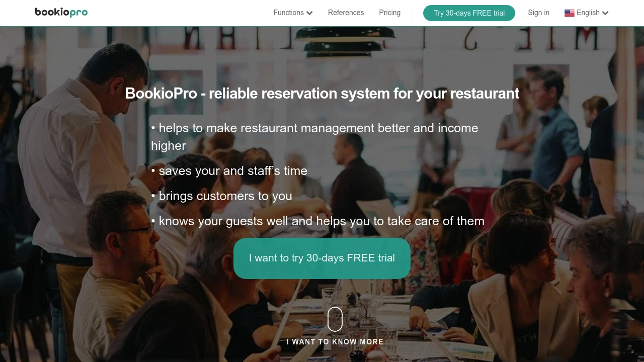Click the knows your guests well bullet
Viewport: 644px width, 362px height.
(x=317, y=221)
